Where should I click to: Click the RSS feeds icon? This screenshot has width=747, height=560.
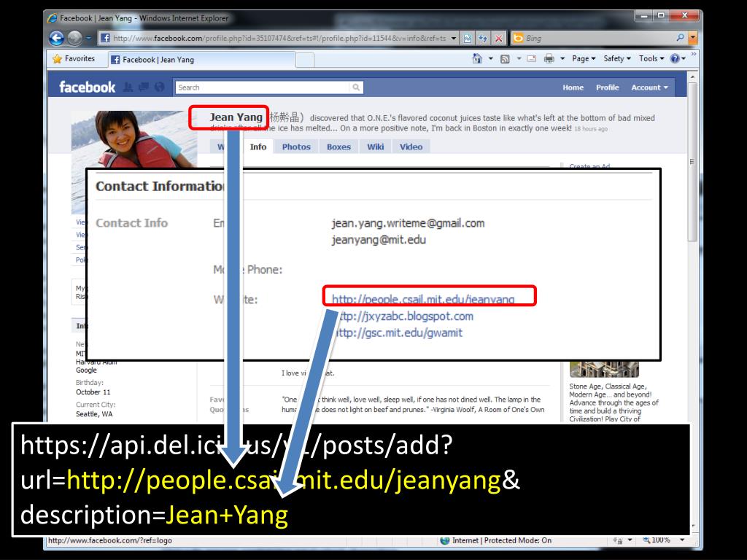click(505, 58)
